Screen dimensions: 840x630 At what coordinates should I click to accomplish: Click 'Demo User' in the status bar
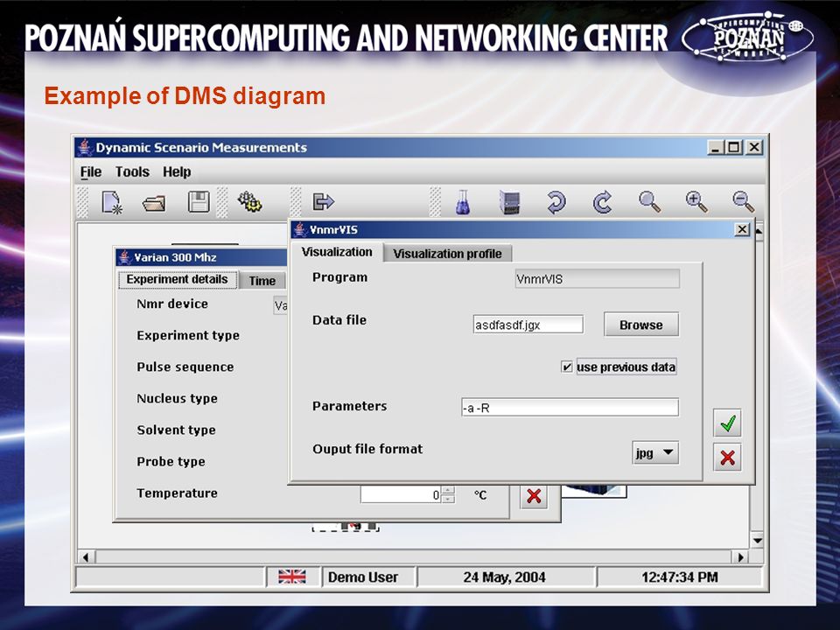click(363, 577)
